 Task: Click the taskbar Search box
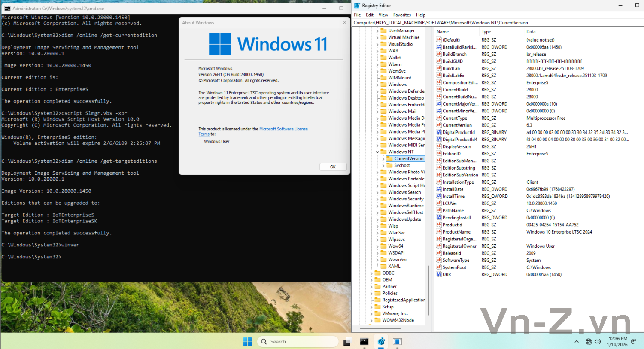298,342
